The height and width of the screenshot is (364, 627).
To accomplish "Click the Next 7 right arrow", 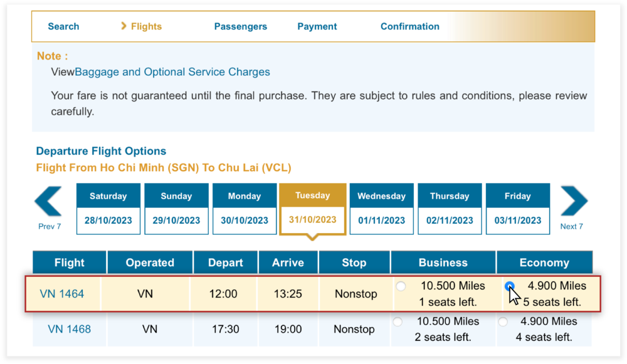I will (x=574, y=202).
